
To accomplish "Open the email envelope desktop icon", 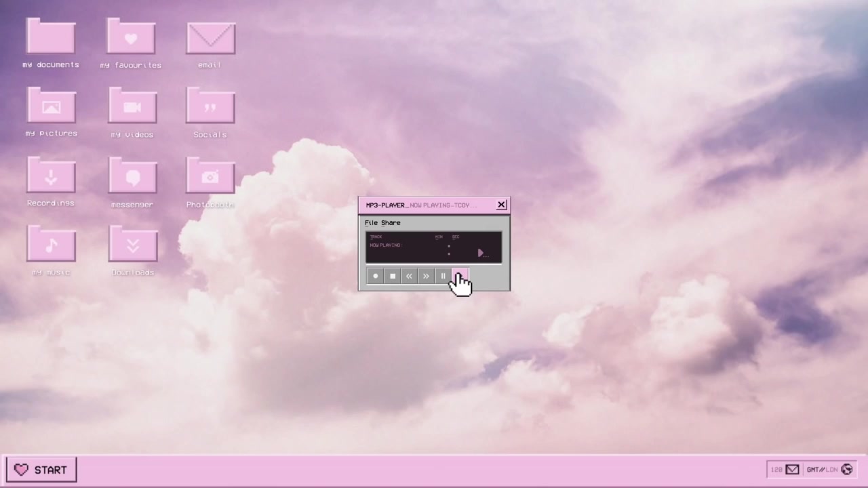I will click(210, 38).
